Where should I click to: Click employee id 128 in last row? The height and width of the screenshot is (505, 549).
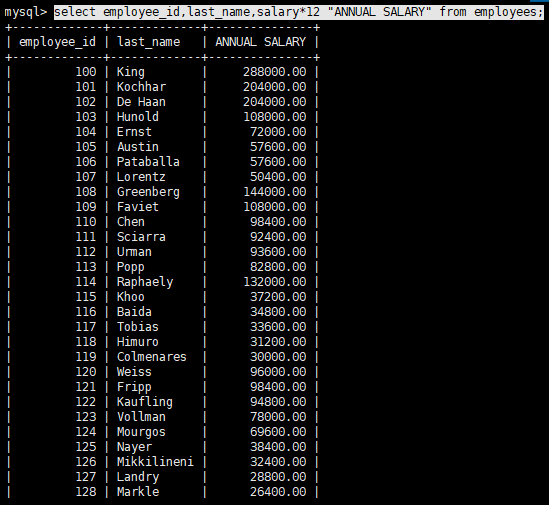(85, 492)
